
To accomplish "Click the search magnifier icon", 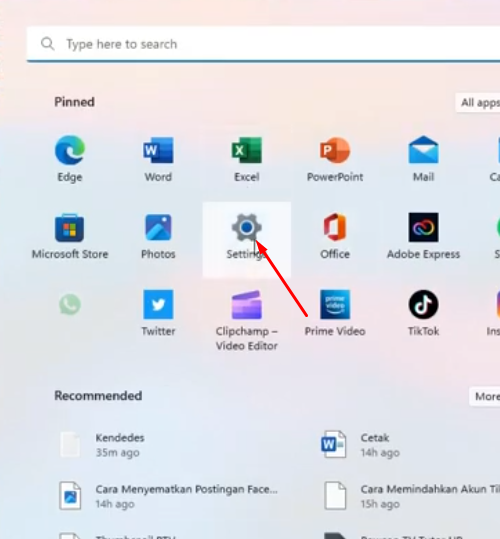I will [47, 44].
